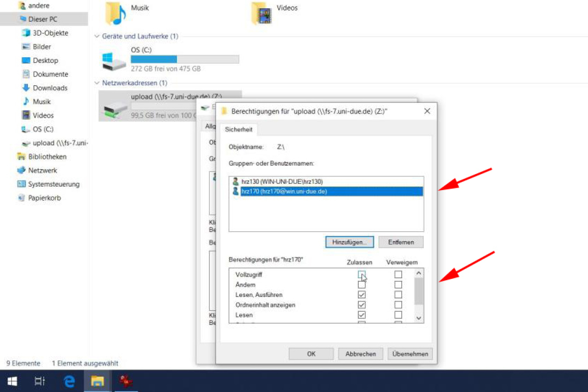This screenshot has width=588, height=392.
Task: Click Übernehmen to apply permissions
Action: [410, 354]
